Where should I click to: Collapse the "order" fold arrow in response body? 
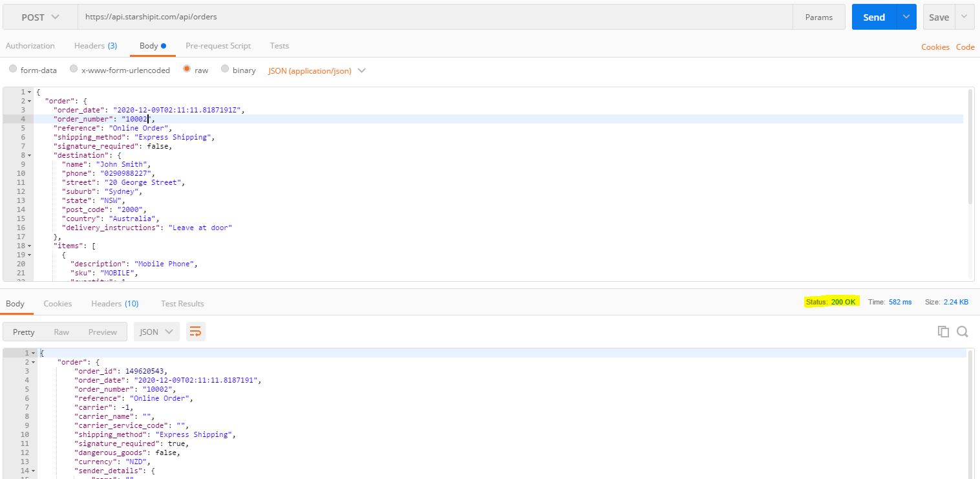point(33,362)
